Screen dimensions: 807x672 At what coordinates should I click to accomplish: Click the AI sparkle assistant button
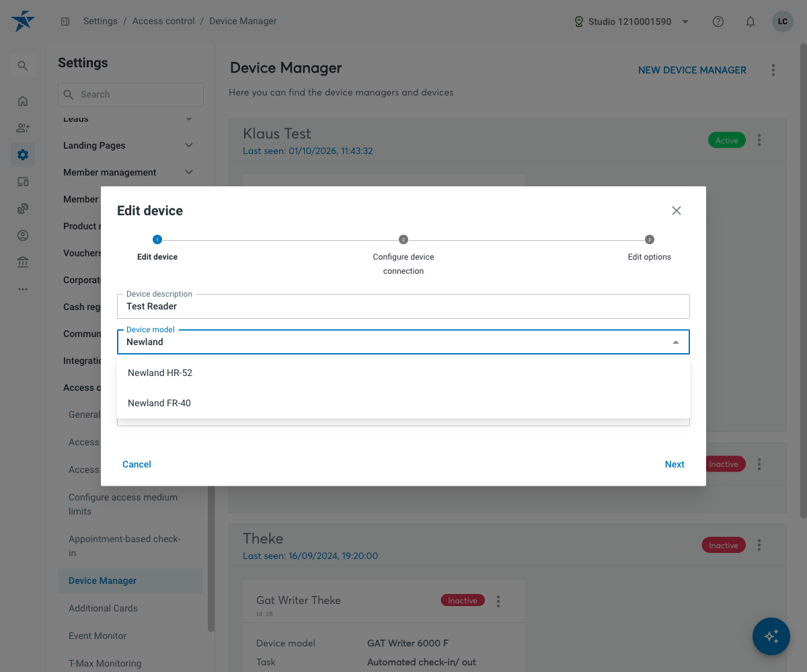(x=771, y=636)
